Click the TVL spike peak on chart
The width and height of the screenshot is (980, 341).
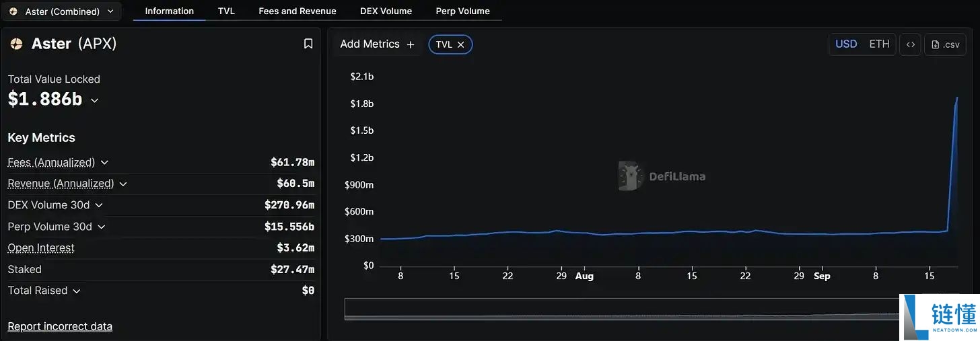point(957,98)
